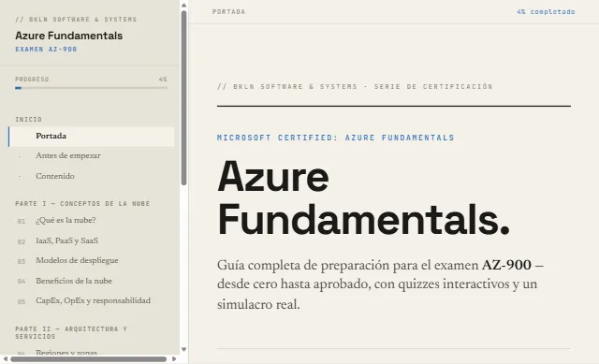This screenshot has width=599, height=364.
Task: Click the PORTADA breadcrumb in top bar
Action: click(228, 12)
